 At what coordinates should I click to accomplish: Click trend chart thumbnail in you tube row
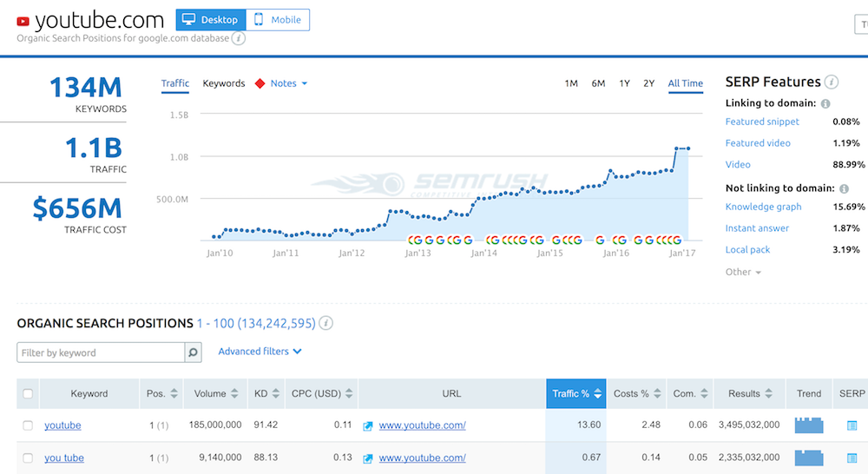tap(809, 458)
